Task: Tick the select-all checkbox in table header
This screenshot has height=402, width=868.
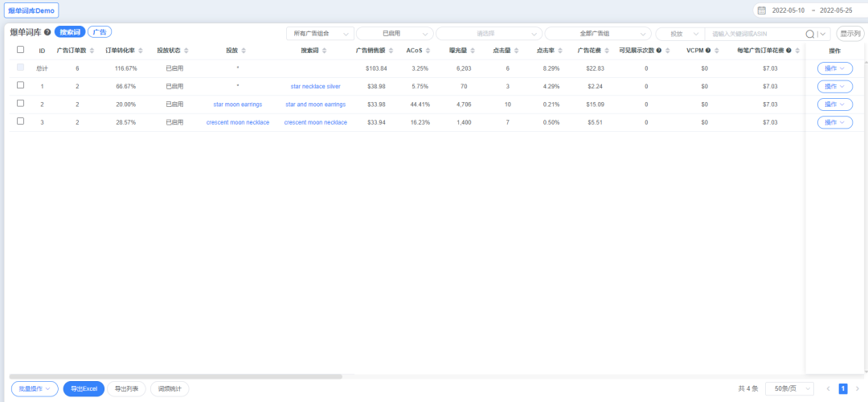Action: click(20, 50)
